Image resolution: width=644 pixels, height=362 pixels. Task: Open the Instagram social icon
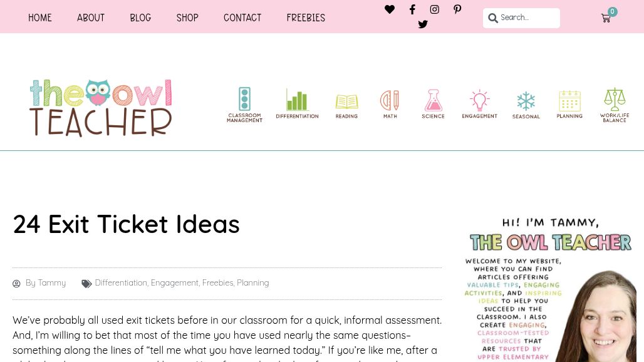(435, 9)
